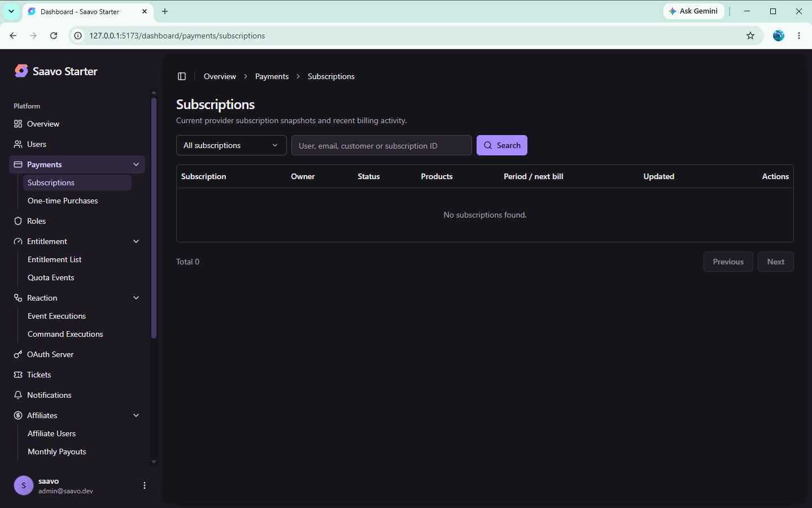Open Entitlement List page
812x508 pixels.
coord(77,259)
